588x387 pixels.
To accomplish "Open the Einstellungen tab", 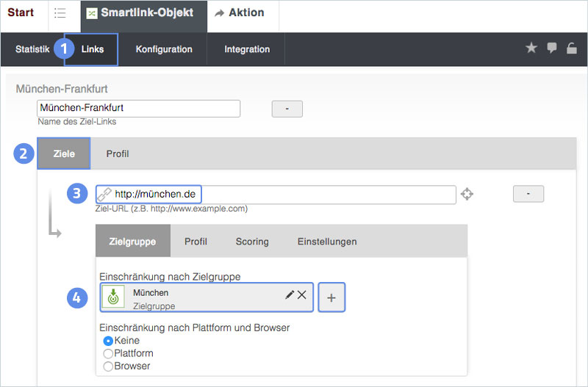I will pos(327,241).
